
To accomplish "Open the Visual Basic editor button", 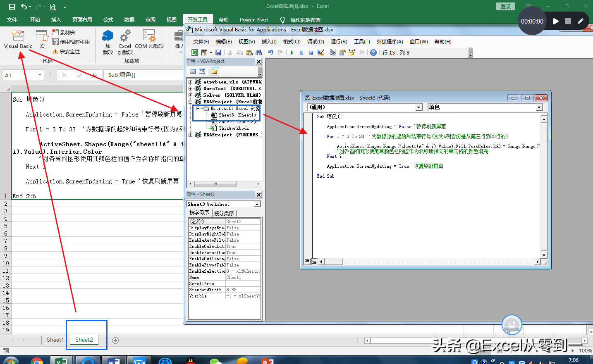I will point(18,39).
